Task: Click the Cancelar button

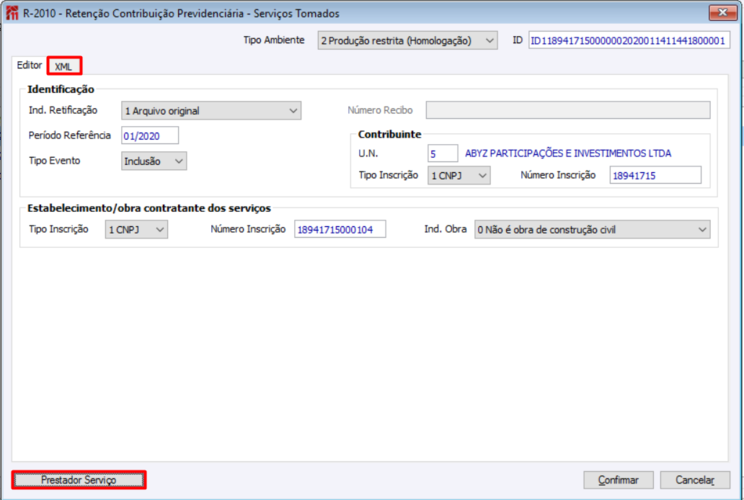Action: pyautogui.click(x=695, y=480)
